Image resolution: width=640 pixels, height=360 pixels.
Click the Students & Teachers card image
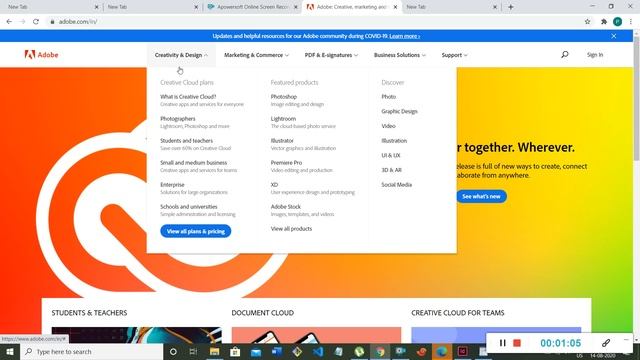137,335
